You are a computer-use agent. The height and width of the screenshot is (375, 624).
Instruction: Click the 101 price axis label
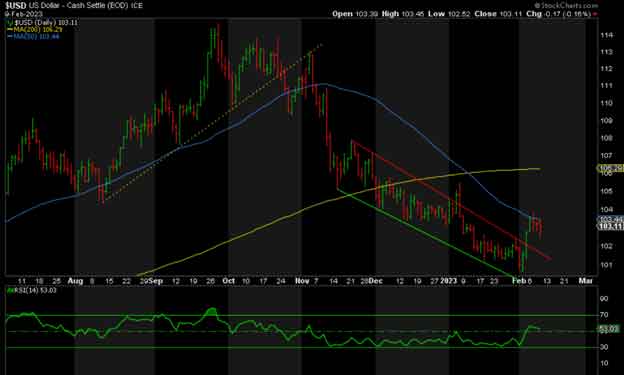606,265
